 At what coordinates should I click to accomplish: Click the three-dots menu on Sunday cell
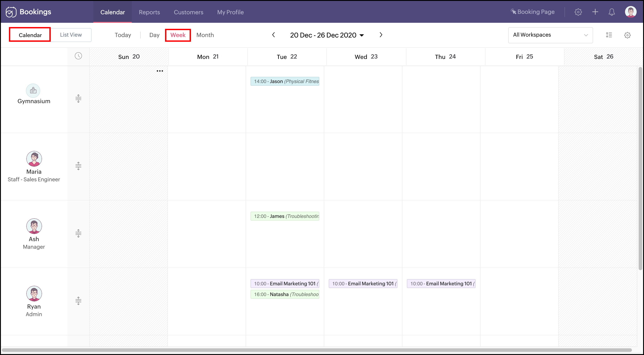point(160,71)
